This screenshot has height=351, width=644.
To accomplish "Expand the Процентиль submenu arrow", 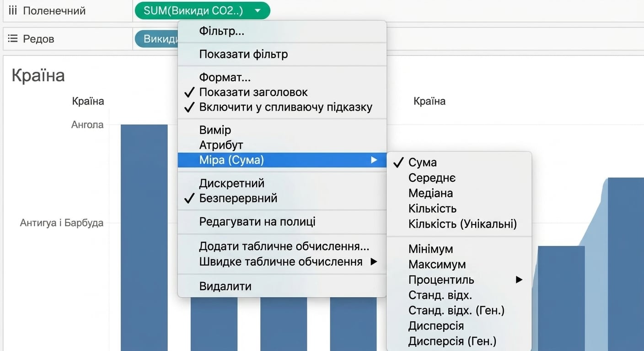I will click(519, 280).
